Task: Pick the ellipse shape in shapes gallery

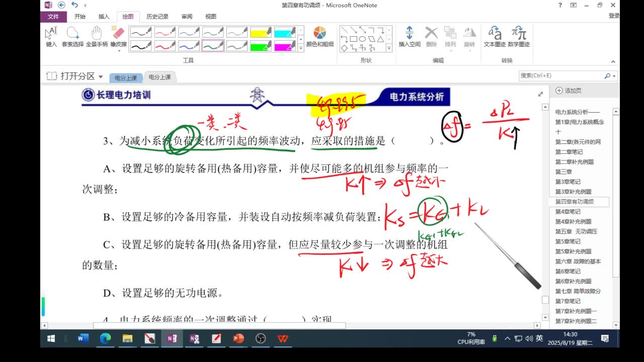Action: [362, 39]
